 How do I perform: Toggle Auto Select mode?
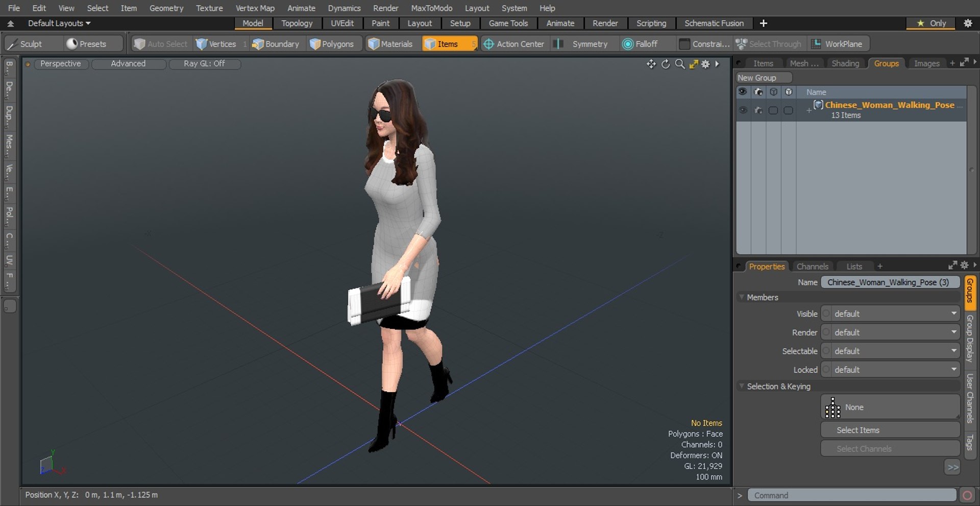click(x=162, y=44)
